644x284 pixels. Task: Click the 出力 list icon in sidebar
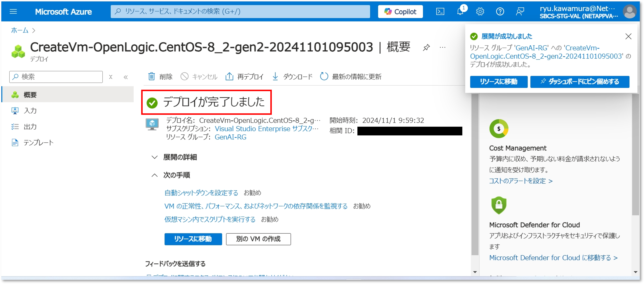click(x=15, y=127)
